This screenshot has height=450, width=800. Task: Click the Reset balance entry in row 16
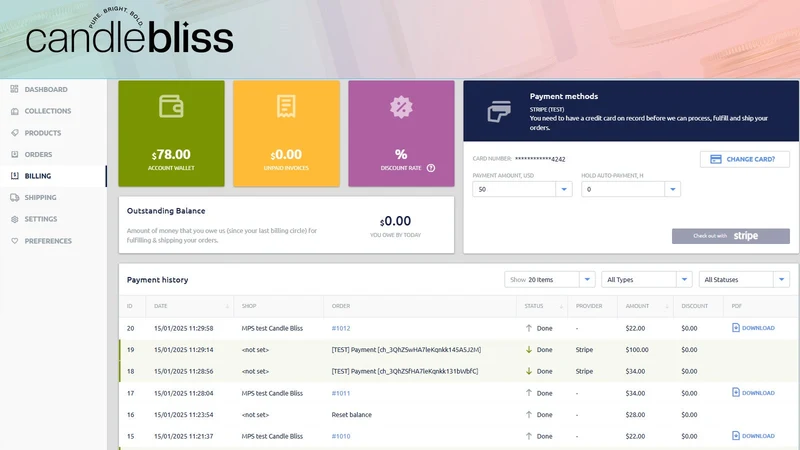[352, 415]
